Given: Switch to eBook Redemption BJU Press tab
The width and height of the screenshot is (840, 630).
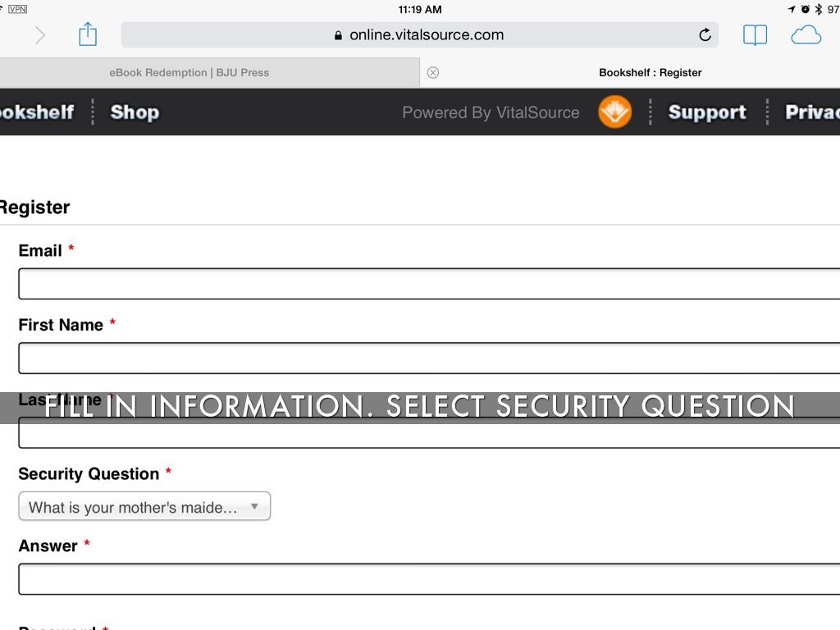Looking at the screenshot, I should tap(189, 72).
